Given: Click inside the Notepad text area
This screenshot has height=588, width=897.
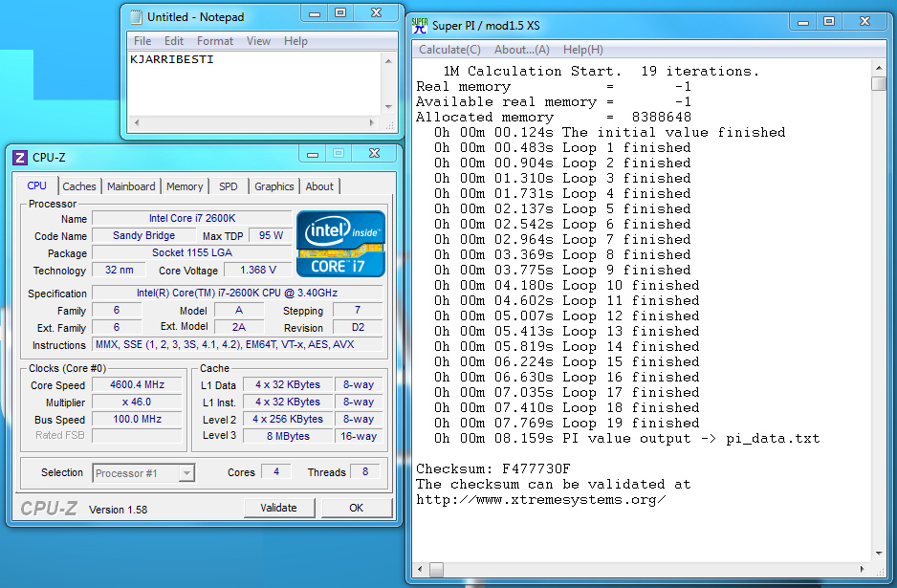Looking at the screenshot, I should click(253, 86).
